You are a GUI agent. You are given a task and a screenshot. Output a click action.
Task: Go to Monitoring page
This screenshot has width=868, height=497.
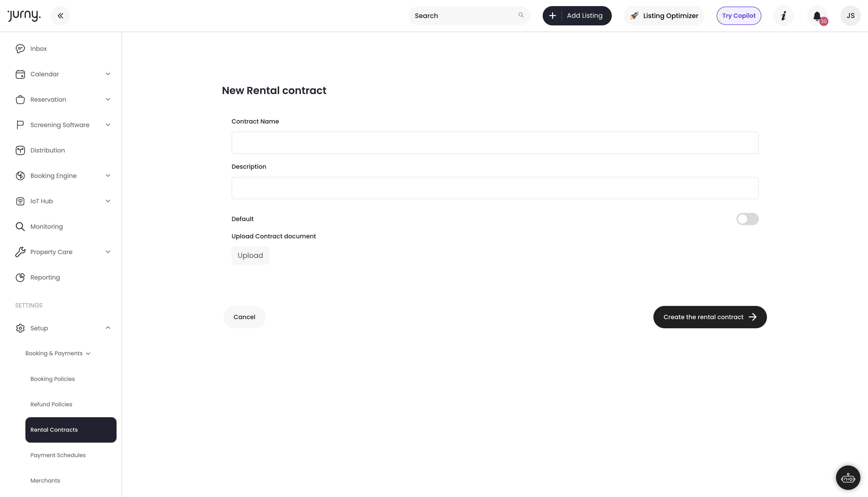click(x=46, y=227)
